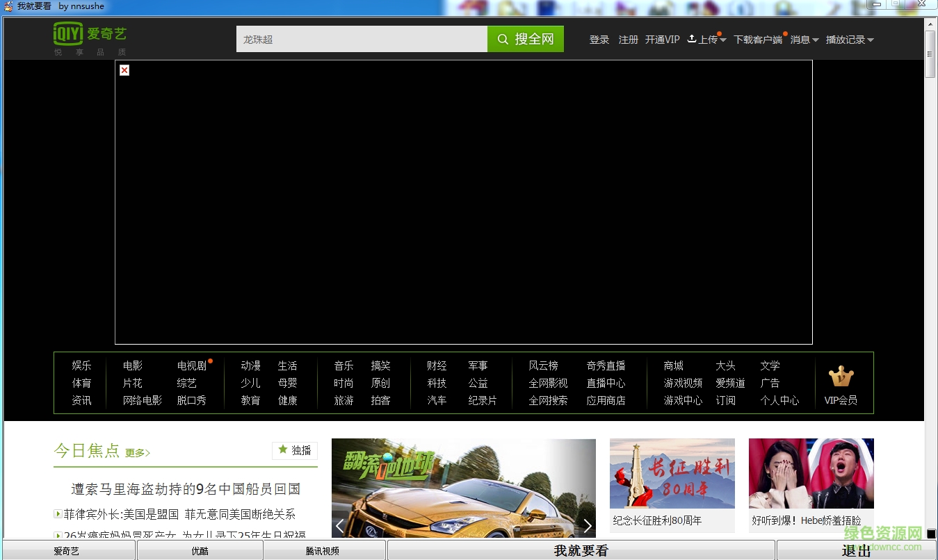
Task: Open the VIP会员 crown icon
Action: point(841,374)
